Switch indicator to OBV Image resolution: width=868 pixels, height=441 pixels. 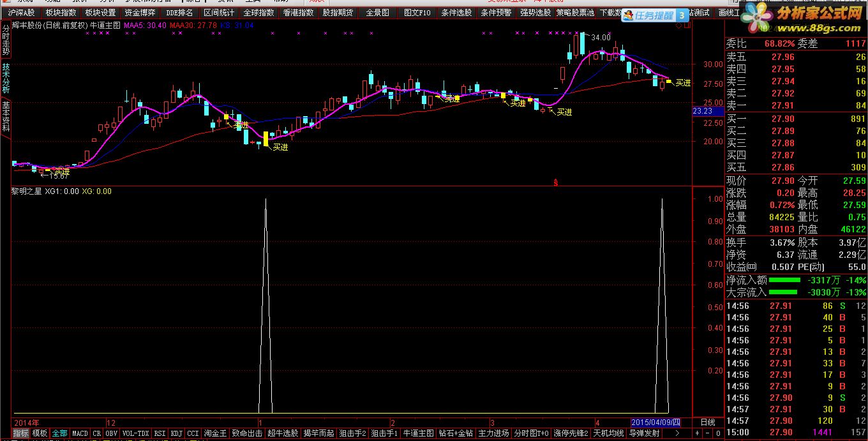(111, 433)
